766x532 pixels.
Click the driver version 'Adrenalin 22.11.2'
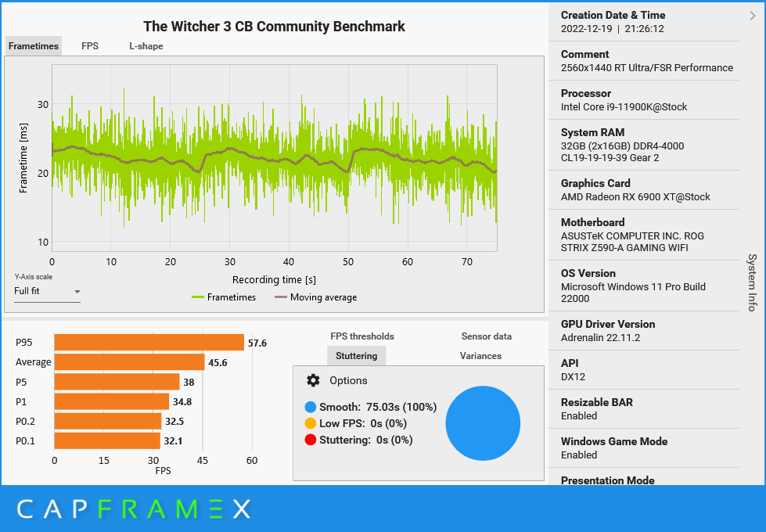pos(600,337)
